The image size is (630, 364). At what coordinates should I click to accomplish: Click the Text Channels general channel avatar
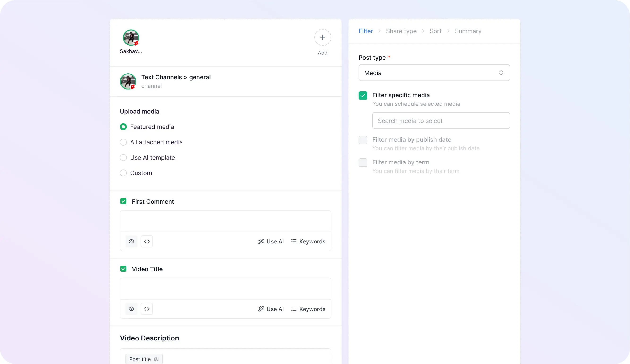[128, 81]
